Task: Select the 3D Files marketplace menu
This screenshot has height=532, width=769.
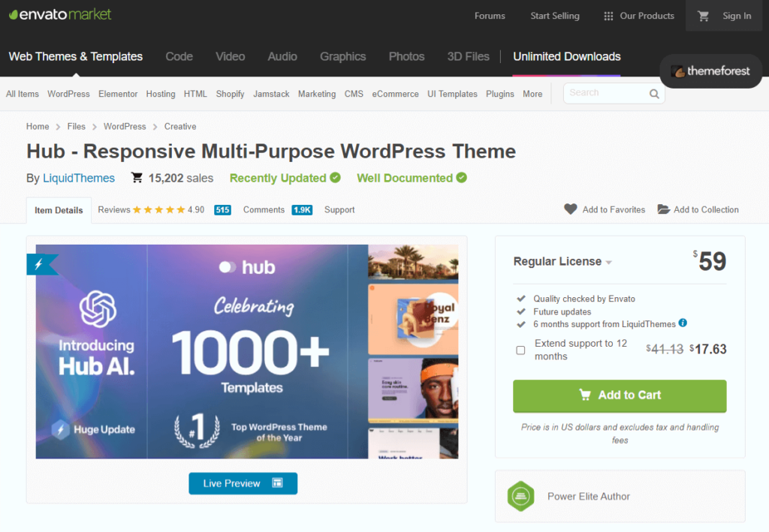Action: pyautogui.click(x=469, y=56)
